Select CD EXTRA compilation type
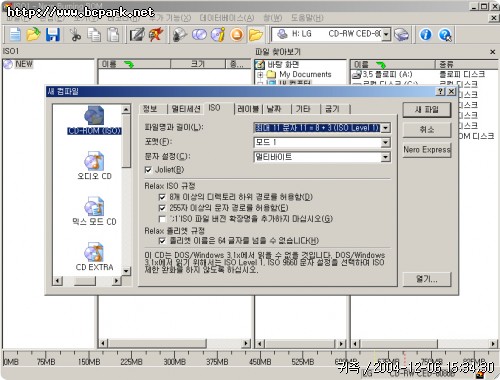This screenshot has width=500, height=380. 94,257
